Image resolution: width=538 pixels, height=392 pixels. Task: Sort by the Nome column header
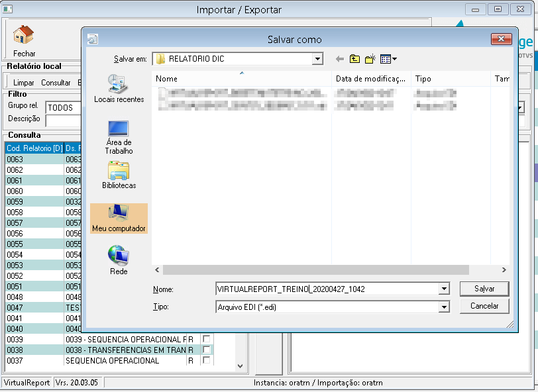coord(242,79)
